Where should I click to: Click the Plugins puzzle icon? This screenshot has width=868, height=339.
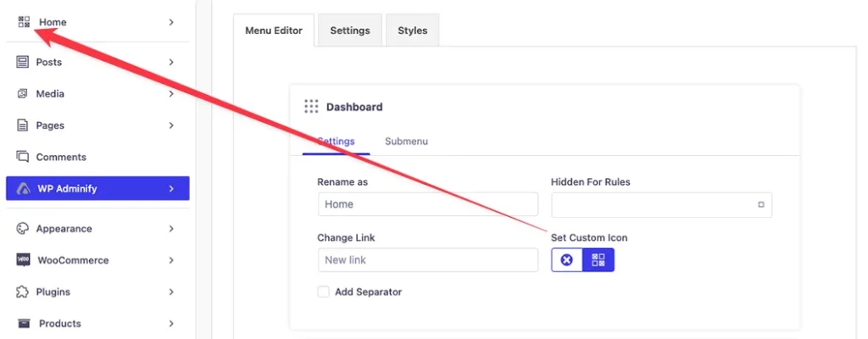pyautogui.click(x=22, y=292)
